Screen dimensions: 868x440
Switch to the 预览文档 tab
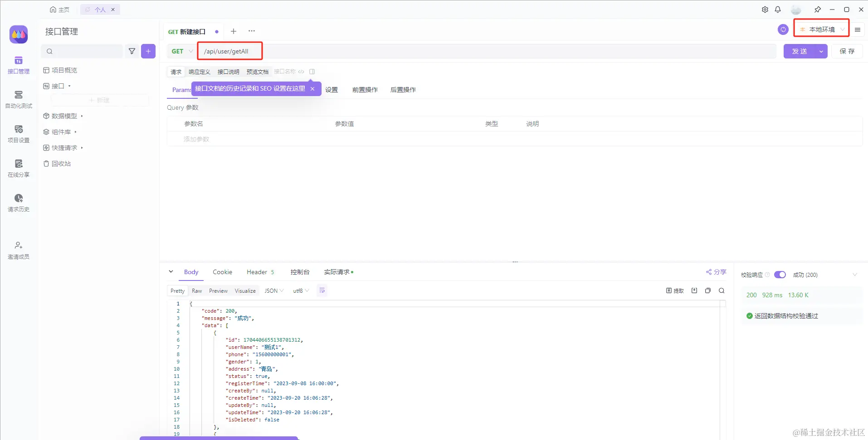pos(258,72)
